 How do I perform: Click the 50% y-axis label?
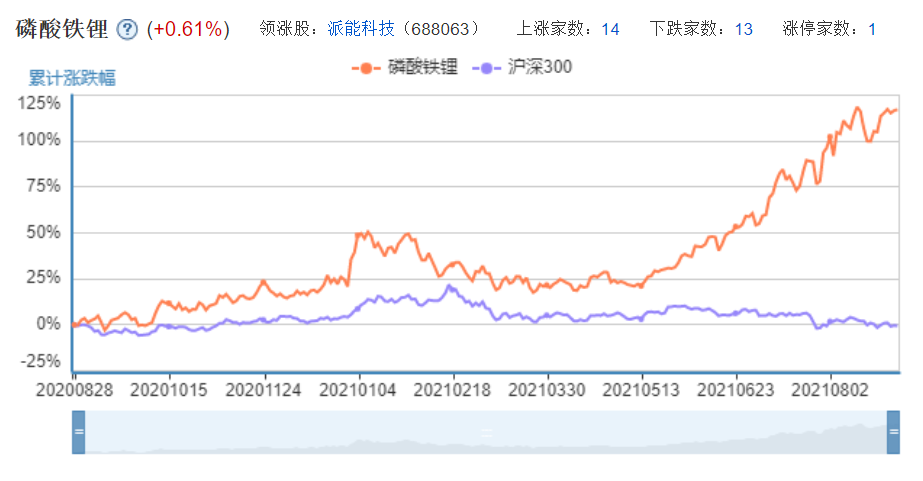(x=43, y=233)
